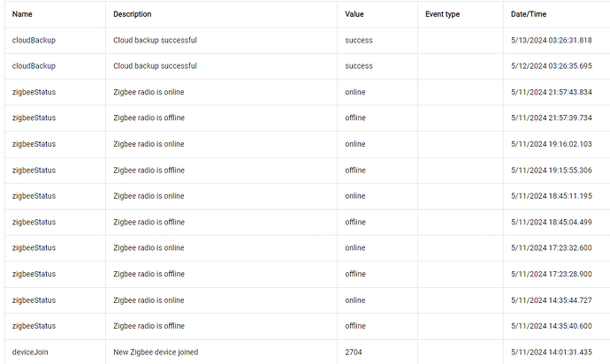Click timestamp 5/11/2024 14:01:31.435
610x364 pixels.
pos(552,352)
